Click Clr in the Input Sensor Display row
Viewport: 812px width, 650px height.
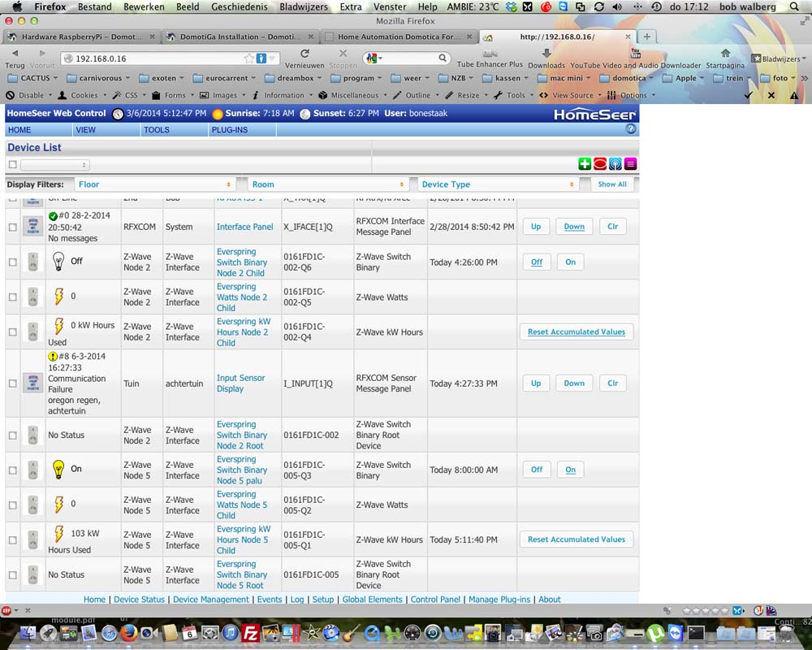pyautogui.click(x=612, y=383)
